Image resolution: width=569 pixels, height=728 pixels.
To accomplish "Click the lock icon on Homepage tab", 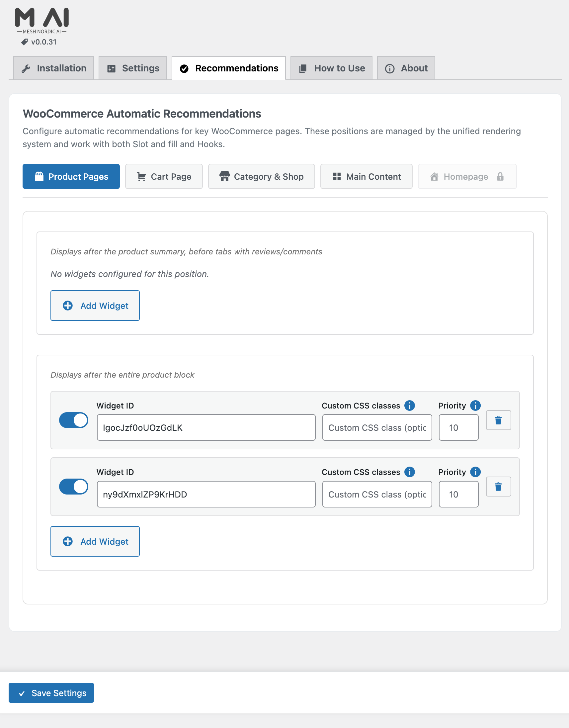I will 500,176.
